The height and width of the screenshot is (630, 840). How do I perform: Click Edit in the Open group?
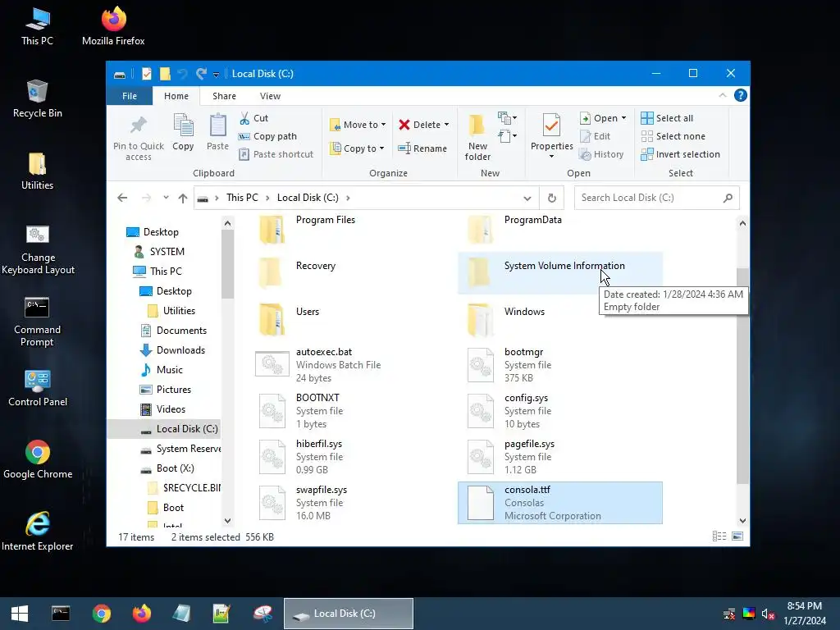(x=596, y=136)
